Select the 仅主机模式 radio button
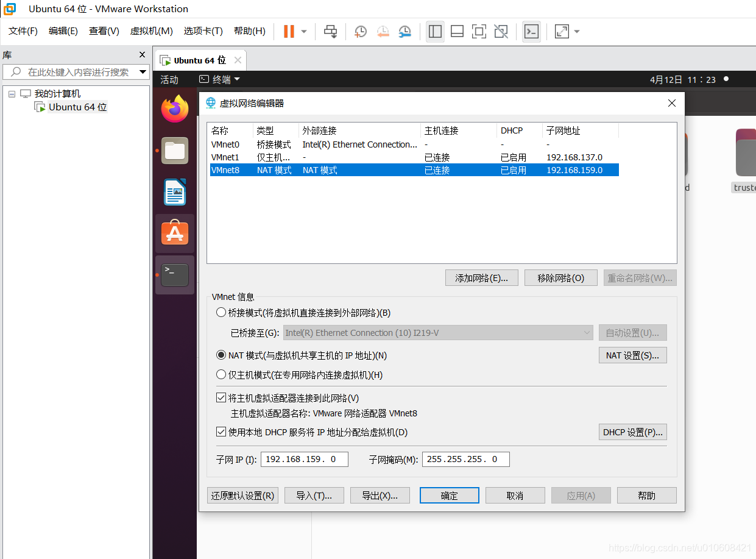The height and width of the screenshot is (559, 756). (221, 375)
